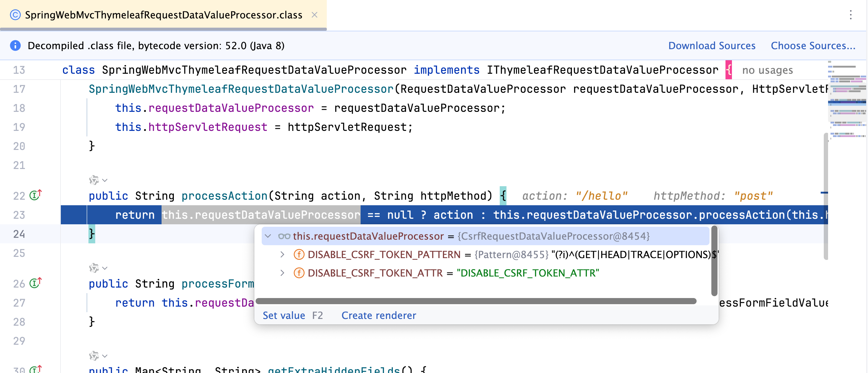Click the class file icon in the editor tab

pos(15,15)
